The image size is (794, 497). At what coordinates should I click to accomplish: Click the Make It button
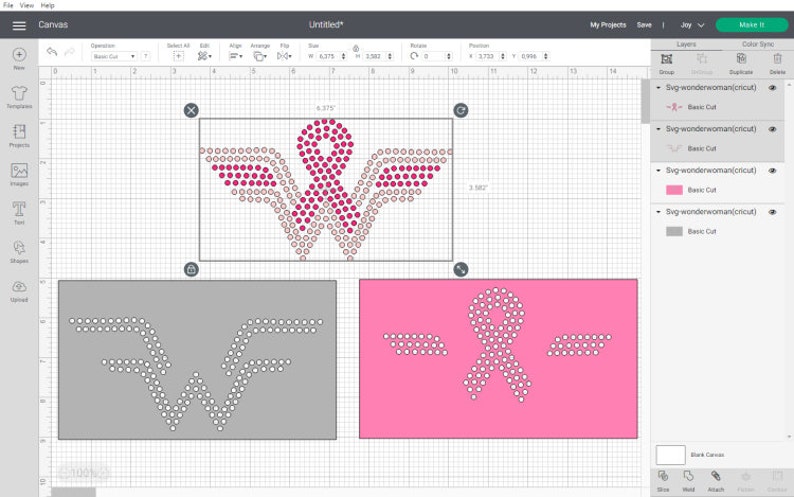(x=751, y=25)
